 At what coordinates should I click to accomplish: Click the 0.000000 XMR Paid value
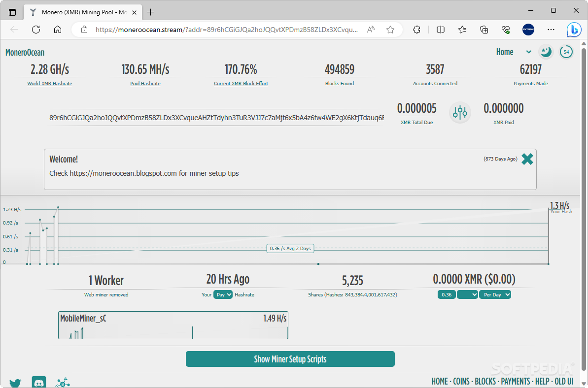click(x=503, y=108)
